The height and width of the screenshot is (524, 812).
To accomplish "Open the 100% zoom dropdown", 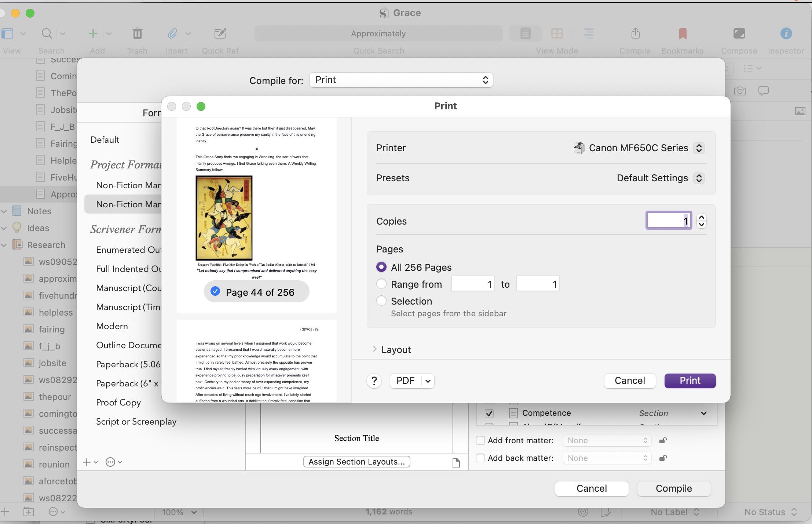I will 179,512.
